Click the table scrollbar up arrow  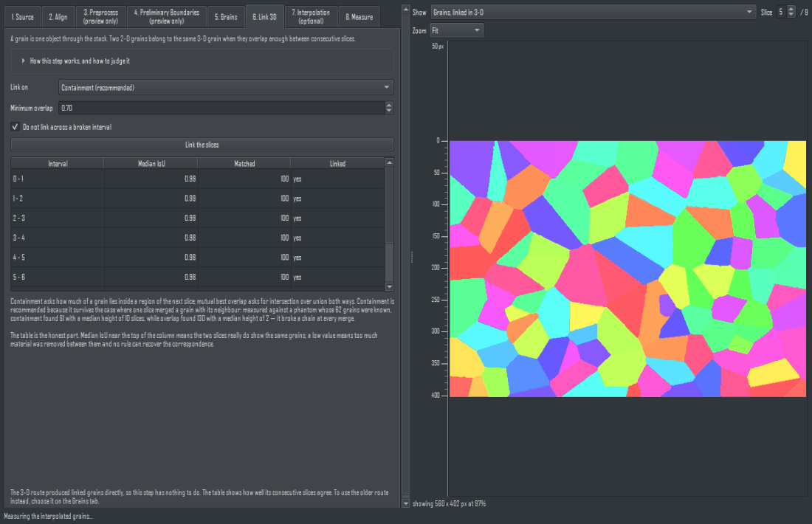coord(390,162)
